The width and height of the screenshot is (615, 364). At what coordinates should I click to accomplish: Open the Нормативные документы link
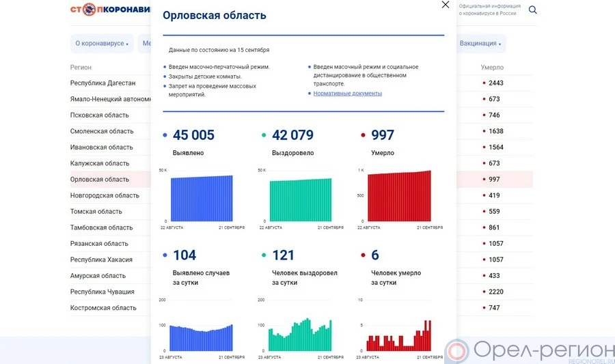coord(347,94)
